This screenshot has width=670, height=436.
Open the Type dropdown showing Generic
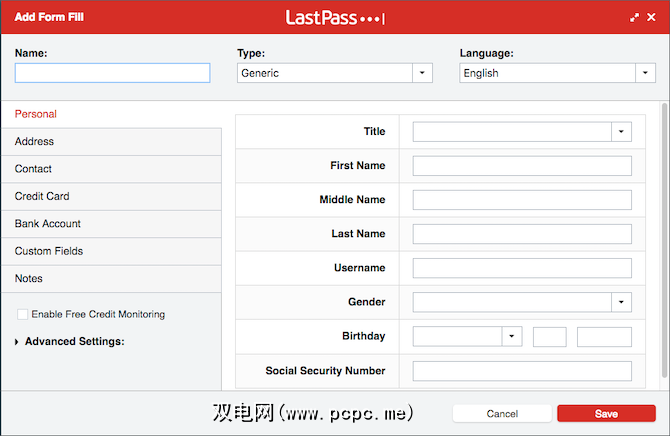coord(335,73)
